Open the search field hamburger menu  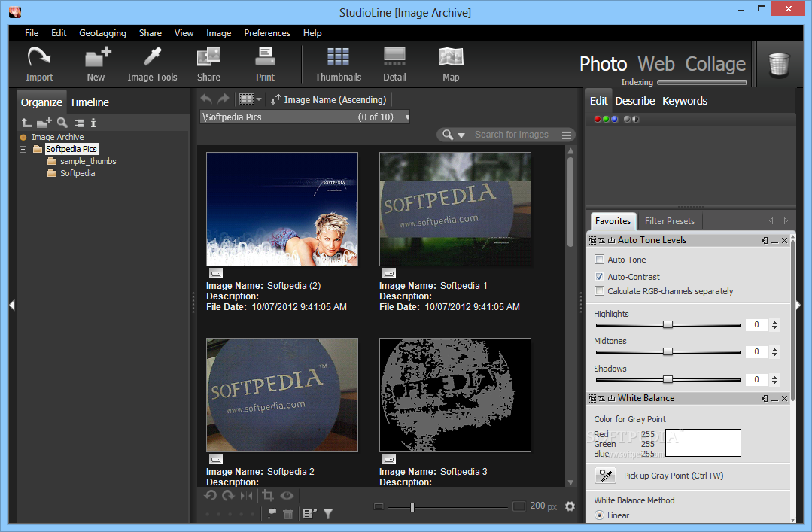[567, 135]
